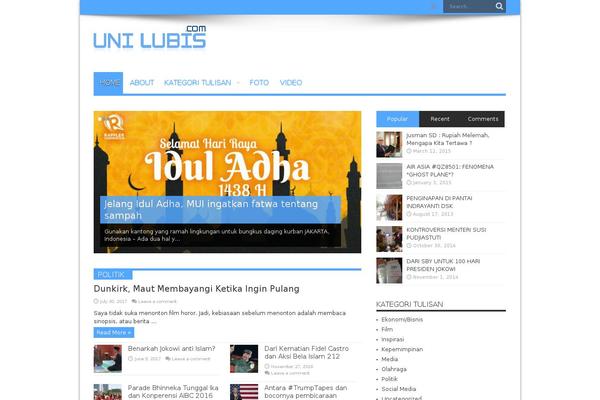The height and width of the screenshot is (400, 600).
Task: Click Read More under Dunkirk article
Action: click(114, 332)
